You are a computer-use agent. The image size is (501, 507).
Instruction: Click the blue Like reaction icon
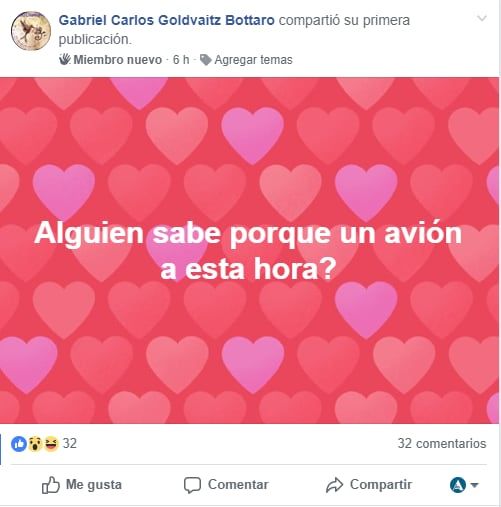coord(19,444)
